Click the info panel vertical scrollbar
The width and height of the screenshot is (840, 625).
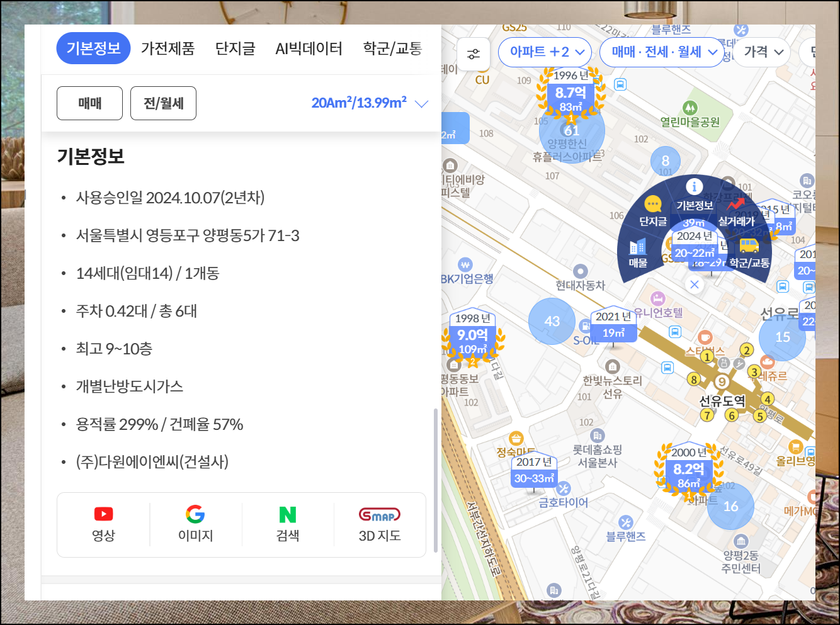434,480
